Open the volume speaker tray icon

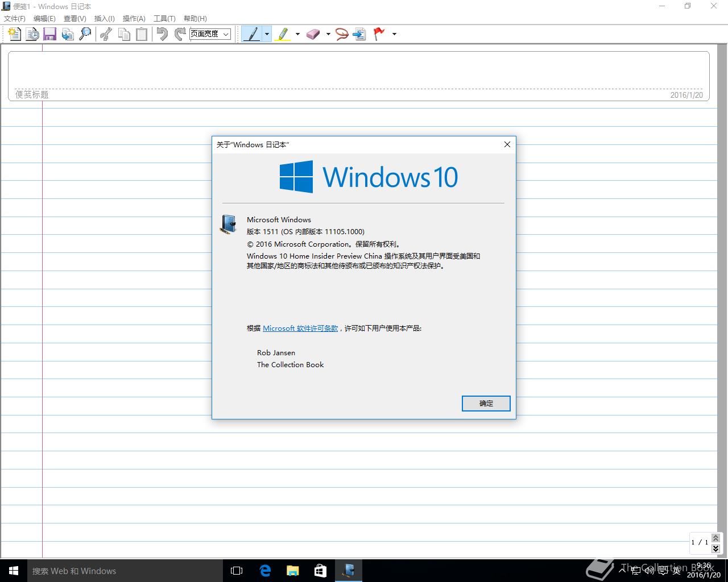[650, 571]
